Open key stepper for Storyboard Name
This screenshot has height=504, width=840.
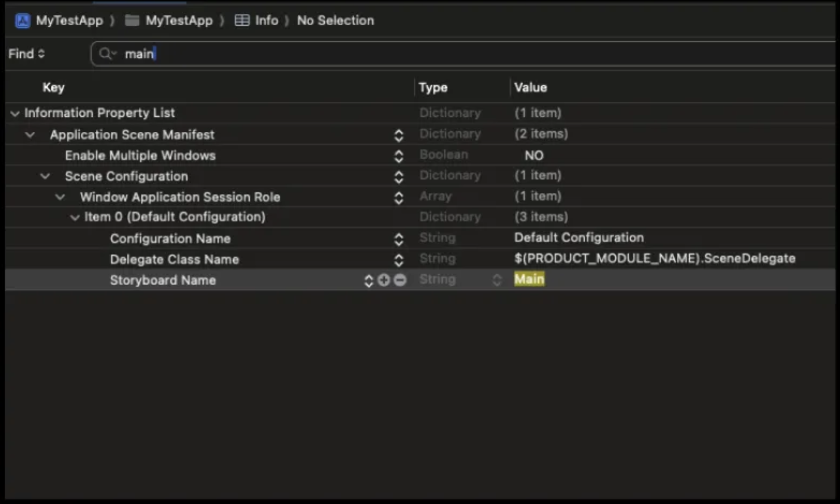368,280
